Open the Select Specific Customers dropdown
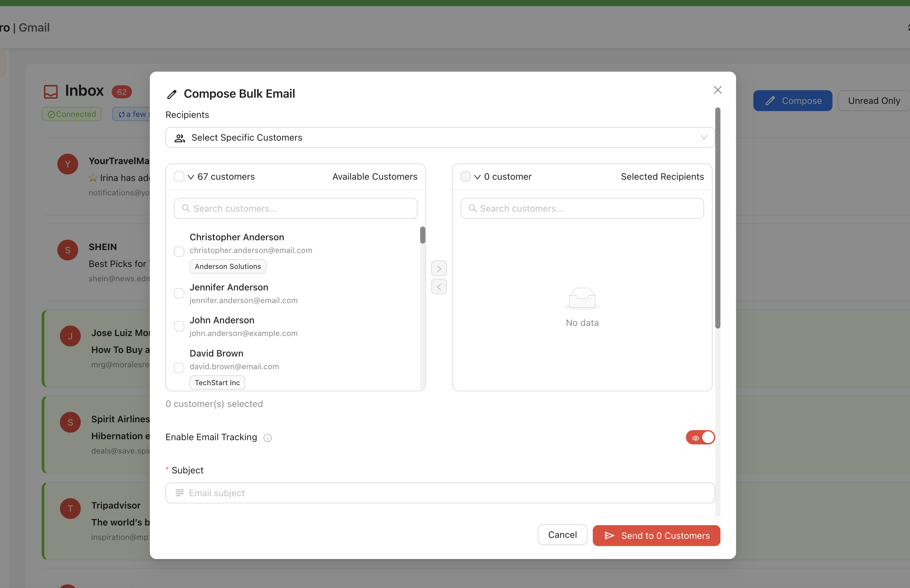Image resolution: width=910 pixels, height=588 pixels. pos(440,137)
